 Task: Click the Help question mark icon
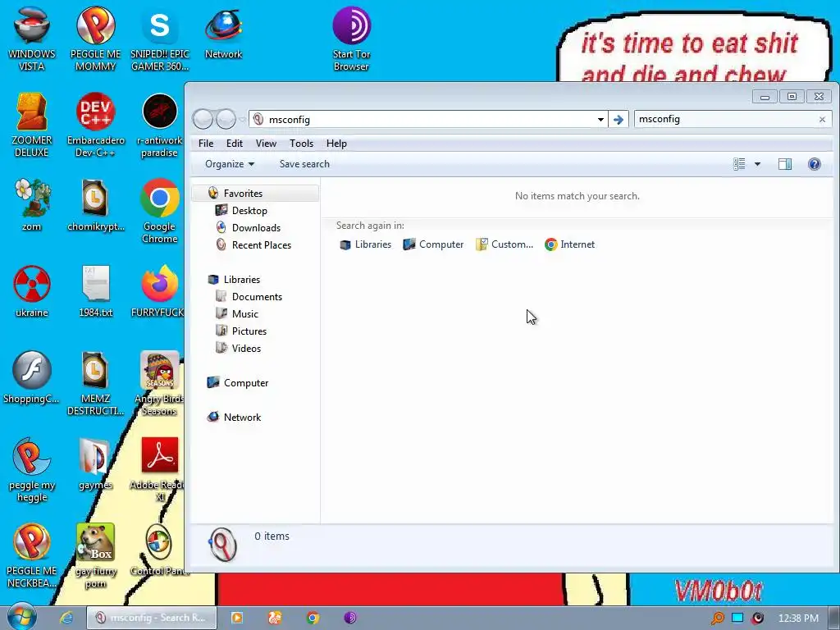(x=815, y=164)
